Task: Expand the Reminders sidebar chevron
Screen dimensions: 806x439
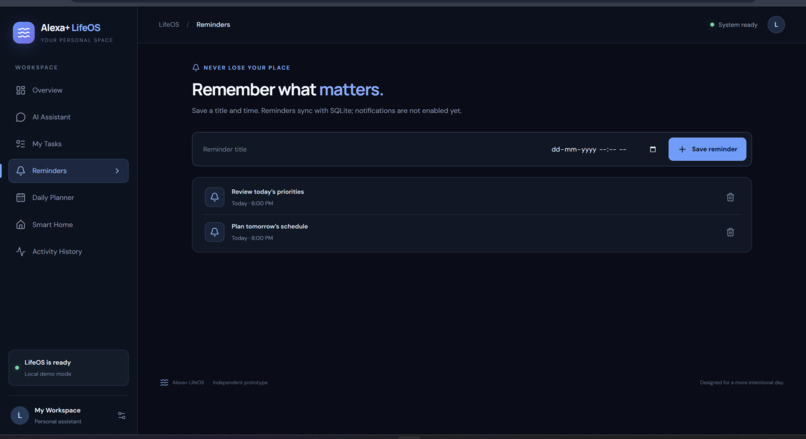Action: coord(117,171)
